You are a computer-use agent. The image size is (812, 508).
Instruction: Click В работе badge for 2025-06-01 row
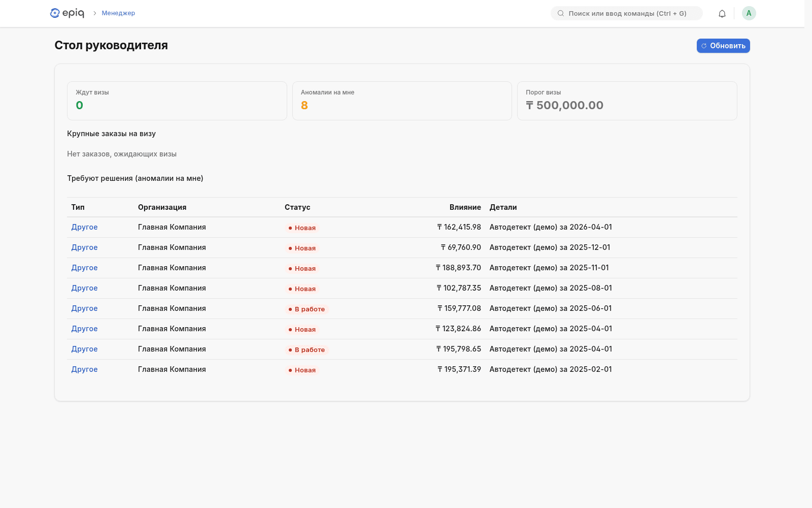tap(307, 309)
